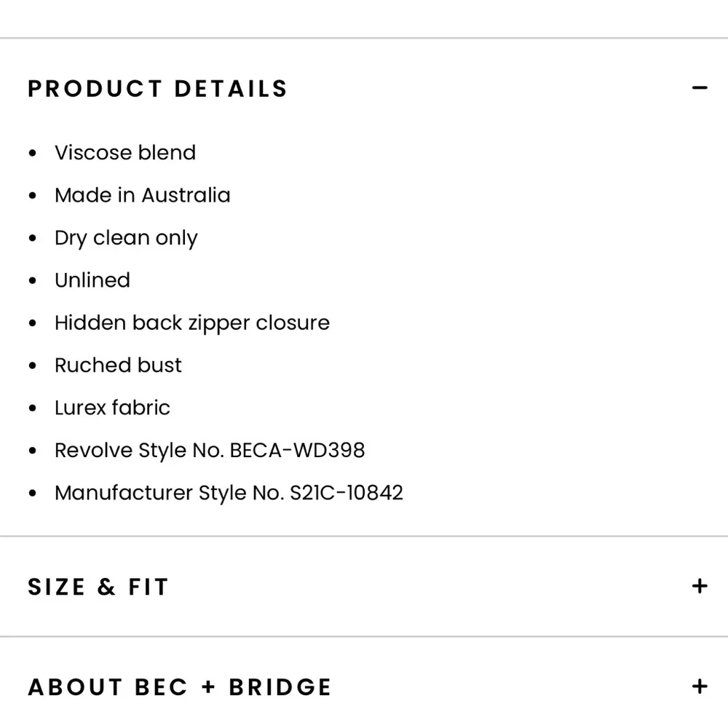This screenshot has height=728, width=728.
Task: Collapse the PRODUCT DETAILS section using the minus icon
Action: 700,87
